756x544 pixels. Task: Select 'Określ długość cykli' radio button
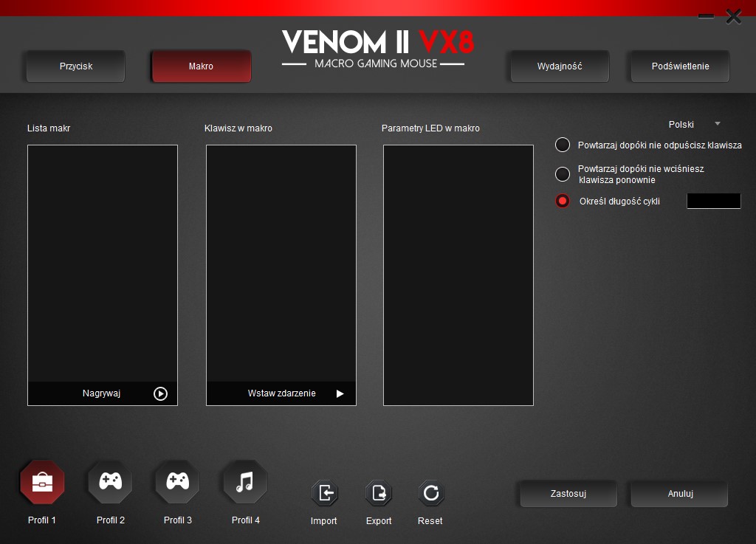click(x=563, y=201)
